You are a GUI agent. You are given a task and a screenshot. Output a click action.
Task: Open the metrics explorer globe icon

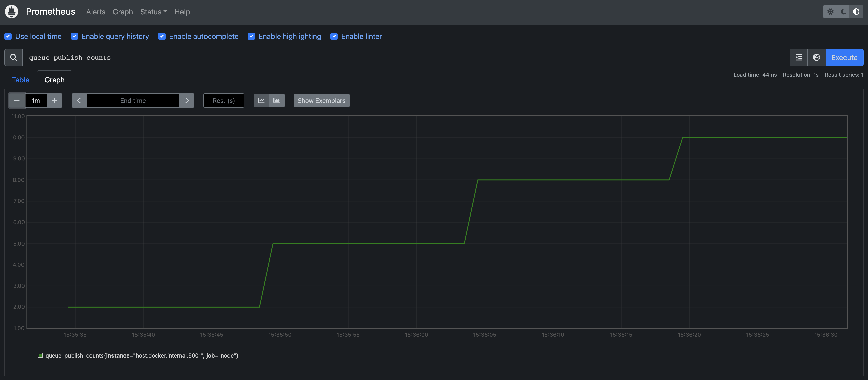click(817, 57)
